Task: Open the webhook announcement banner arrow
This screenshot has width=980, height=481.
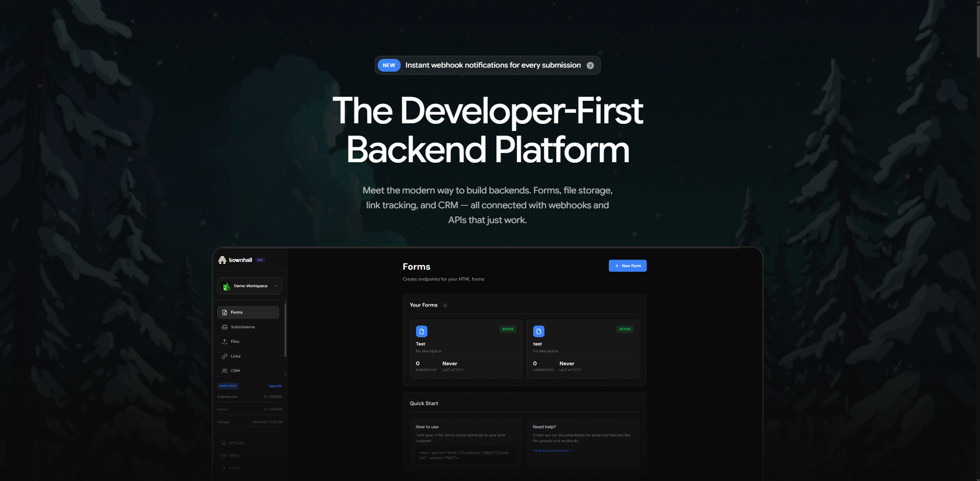Action: [x=590, y=65]
